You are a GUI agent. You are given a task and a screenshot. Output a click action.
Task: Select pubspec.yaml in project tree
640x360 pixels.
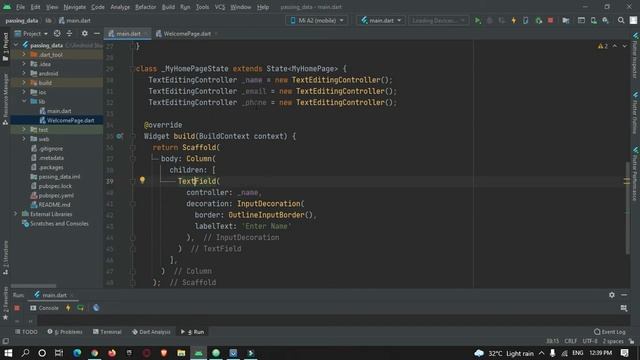(x=56, y=196)
